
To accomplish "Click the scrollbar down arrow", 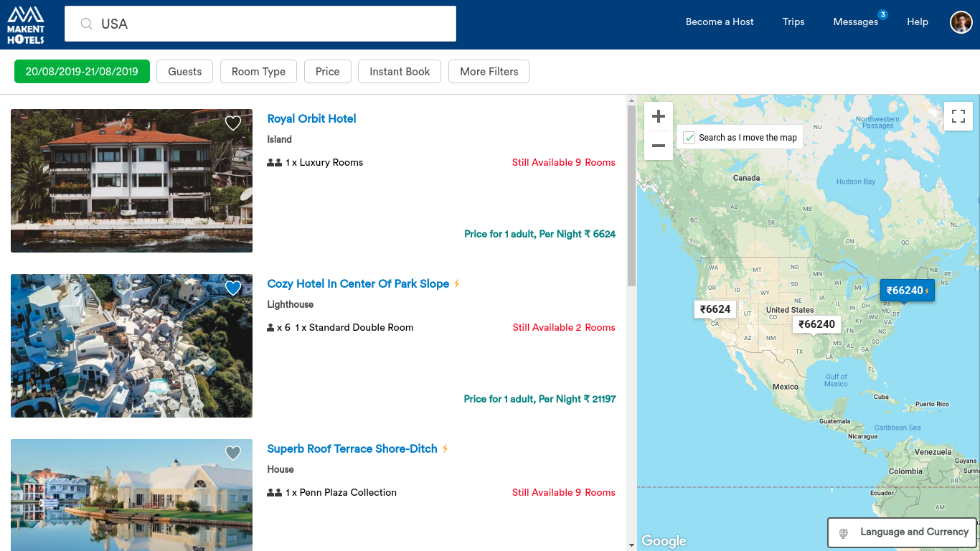I will [x=632, y=545].
